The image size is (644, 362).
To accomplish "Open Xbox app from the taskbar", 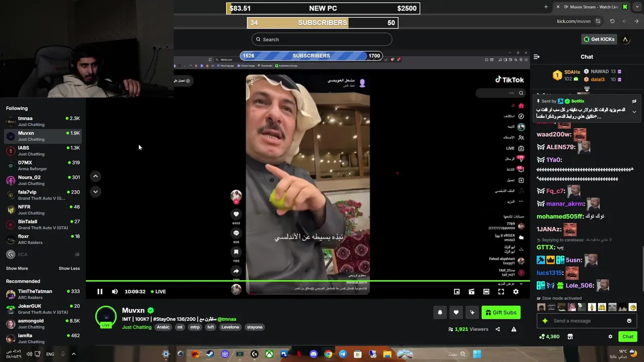I will pyautogui.click(x=269, y=354).
